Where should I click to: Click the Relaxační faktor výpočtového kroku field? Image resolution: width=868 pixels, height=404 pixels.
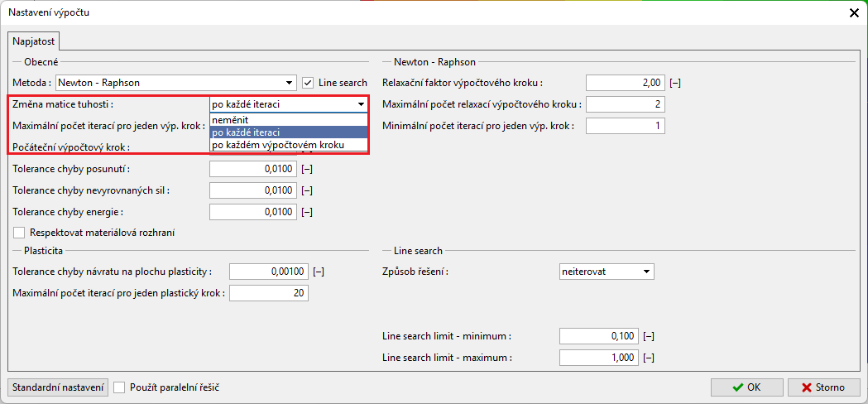(x=625, y=83)
